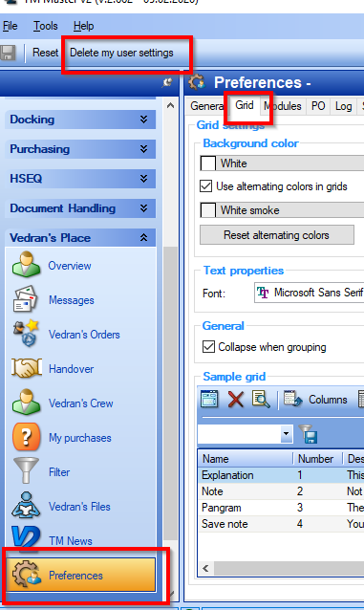Screen dimensions: 364x610
Task: Select the Save note row in sample grid
Action: click(x=282, y=524)
